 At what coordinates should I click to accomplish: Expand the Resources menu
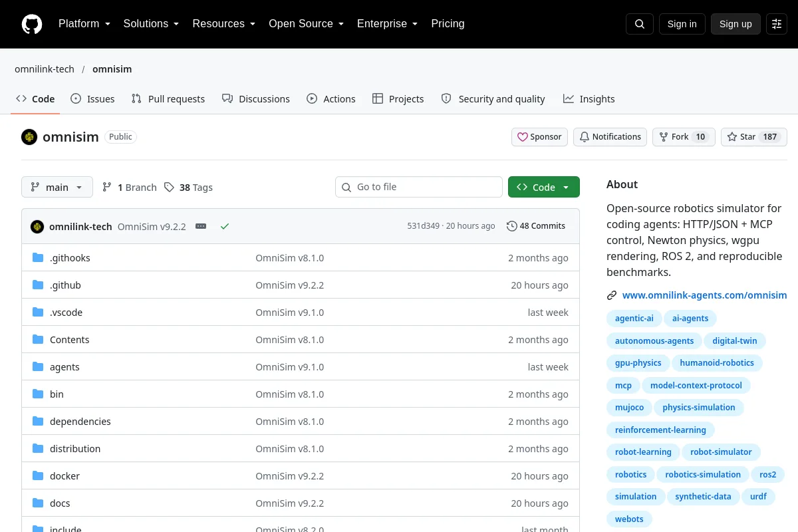click(224, 24)
